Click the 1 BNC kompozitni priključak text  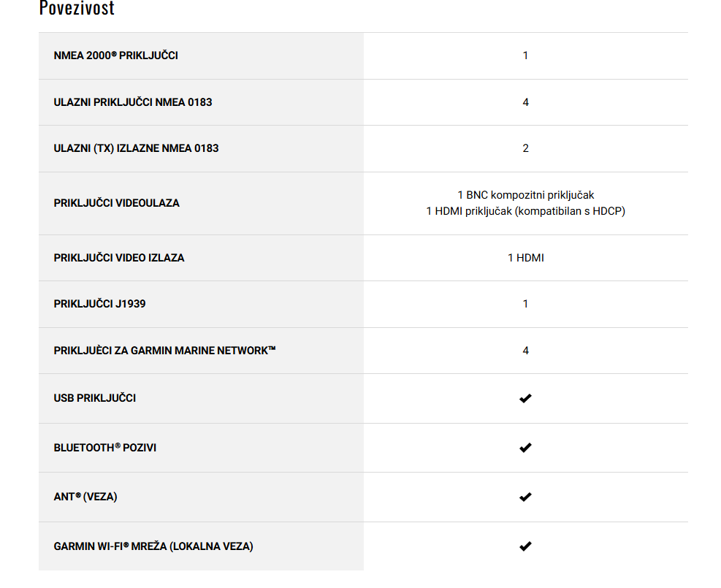click(x=525, y=195)
